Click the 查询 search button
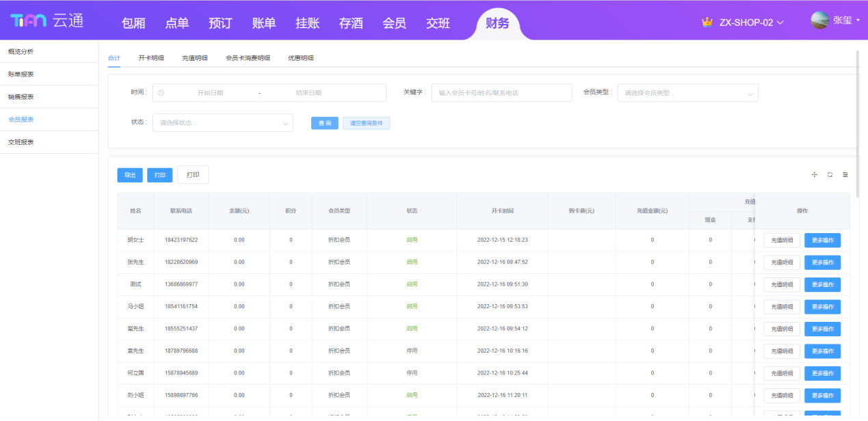 click(x=325, y=123)
